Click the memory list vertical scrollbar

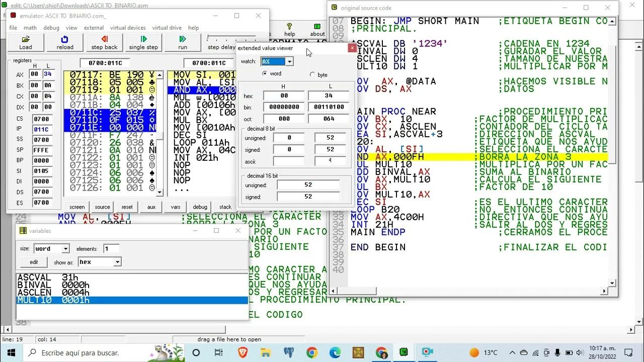click(x=160, y=133)
